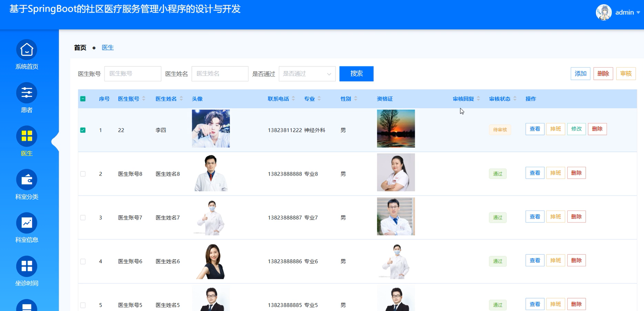The height and width of the screenshot is (311, 644).
Task: Open 医生姓名6's avatar photo
Action: [211, 260]
